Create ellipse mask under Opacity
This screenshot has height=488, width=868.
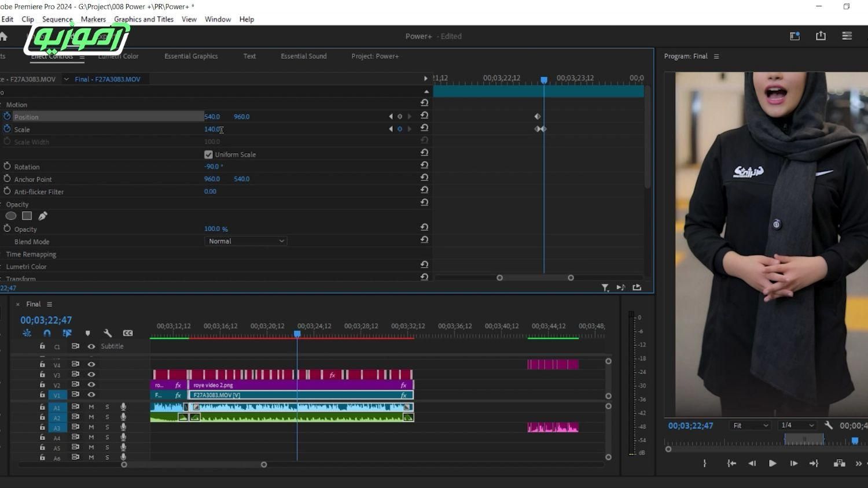[11, 216]
